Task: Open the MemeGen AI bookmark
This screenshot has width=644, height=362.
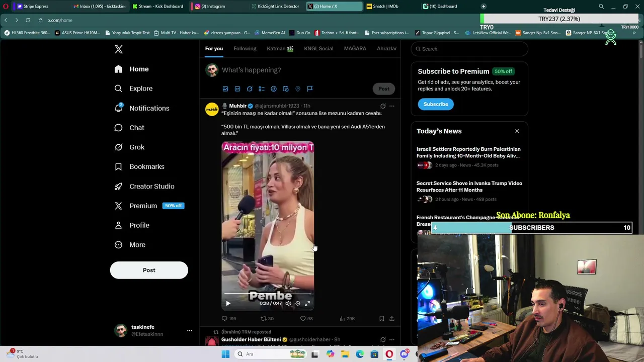Action: 270,33
